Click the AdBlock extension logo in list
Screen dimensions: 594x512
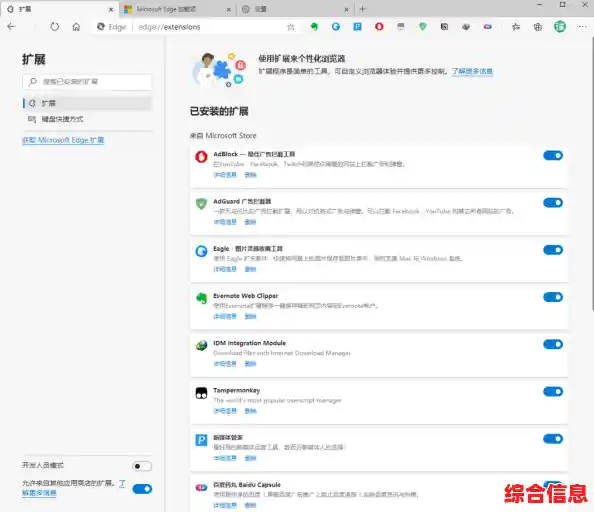(x=201, y=156)
